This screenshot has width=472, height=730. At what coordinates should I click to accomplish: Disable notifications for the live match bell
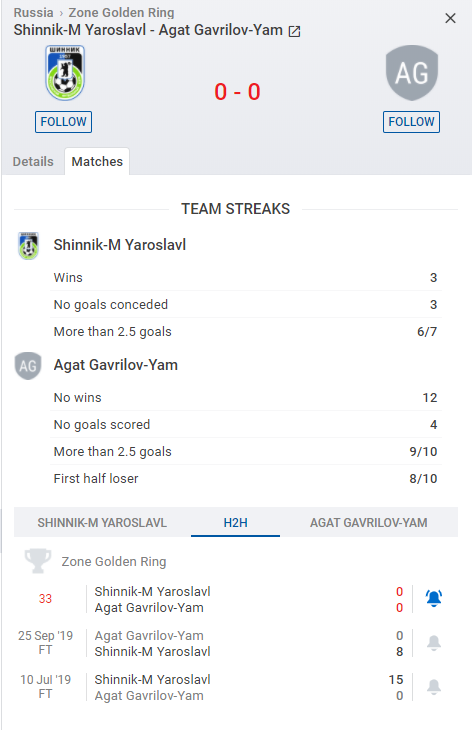point(434,599)
